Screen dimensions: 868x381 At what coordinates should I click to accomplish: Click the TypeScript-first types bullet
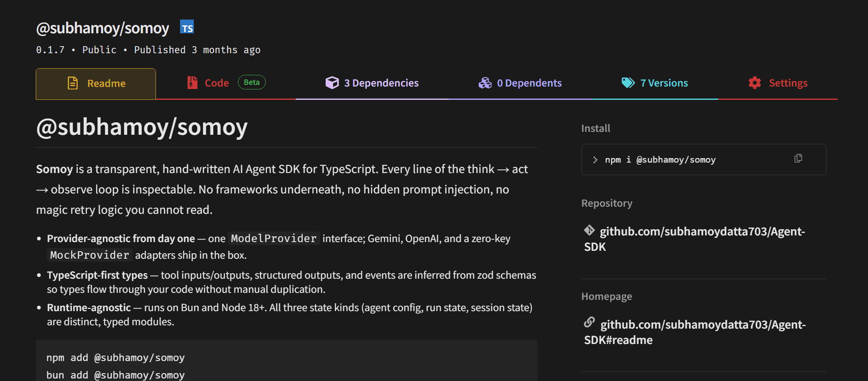click(x=292, y=282)
